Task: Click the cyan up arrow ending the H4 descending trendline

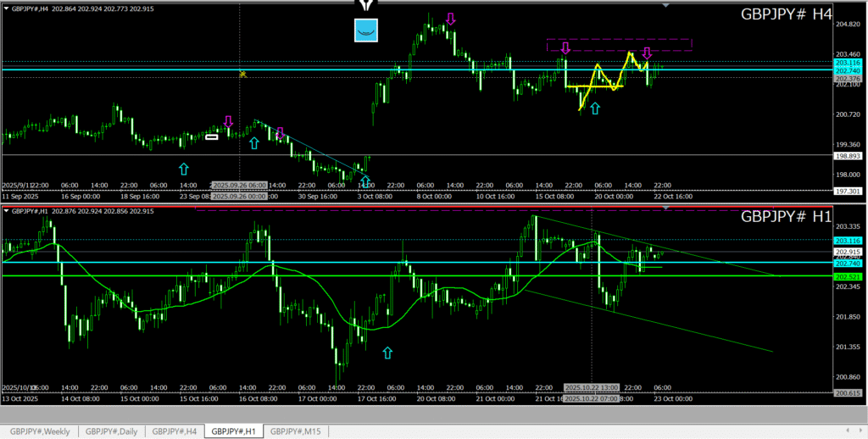Action: coord(366,181)
